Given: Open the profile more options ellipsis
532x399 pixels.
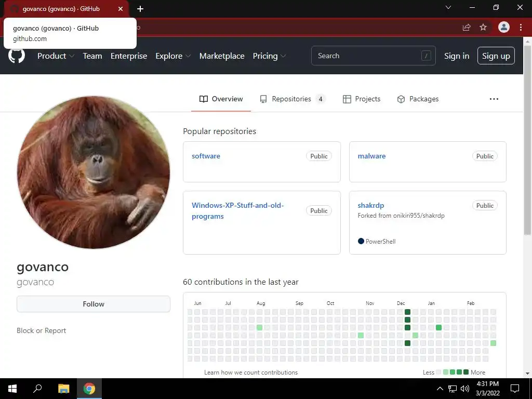Looking at the screenshot, I should 494,99.
